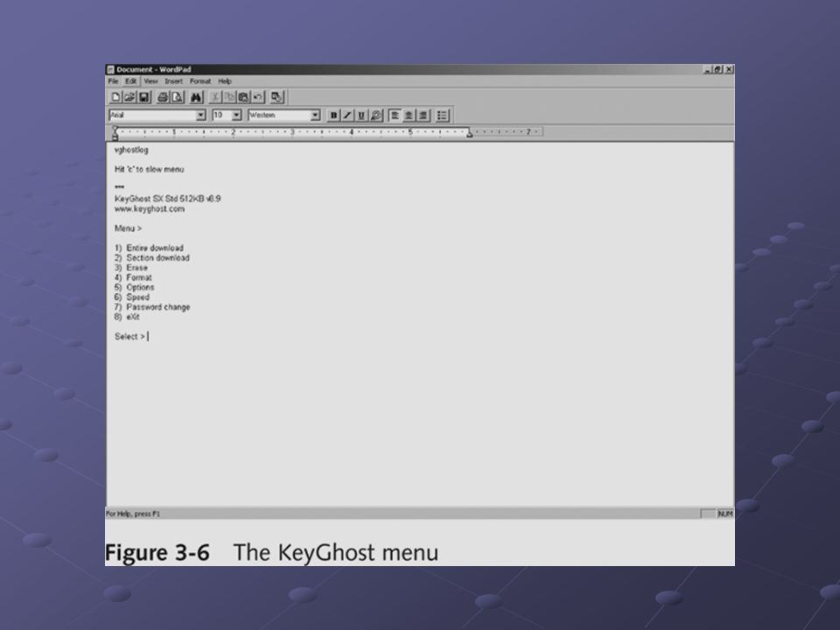Screen dimensions: 840x630
Task: Click the line '8) eXit'
Action: tap(127, 317)
